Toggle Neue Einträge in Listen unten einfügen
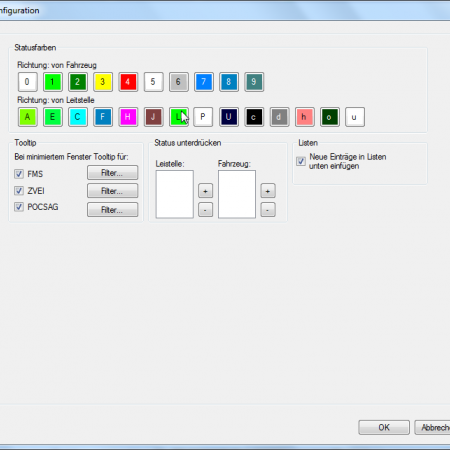The image size is (450, 450). [301, 161]
